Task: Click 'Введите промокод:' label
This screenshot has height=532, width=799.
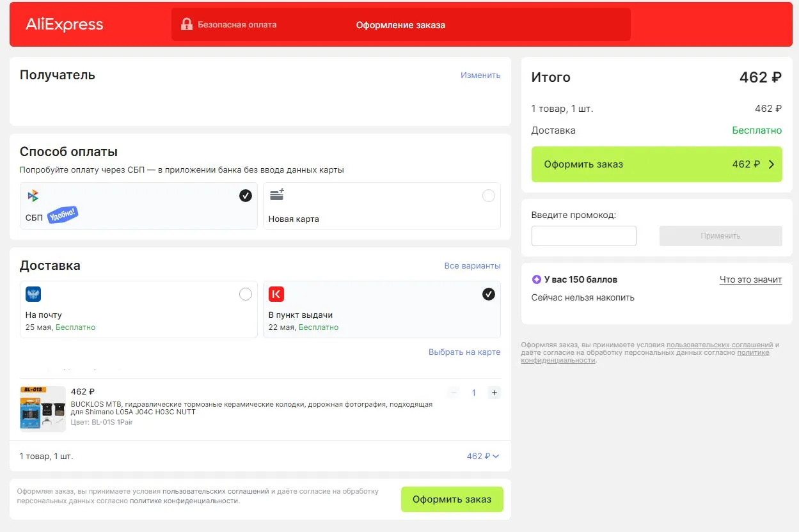Action: pyautogui.click(x=574, y=215)
